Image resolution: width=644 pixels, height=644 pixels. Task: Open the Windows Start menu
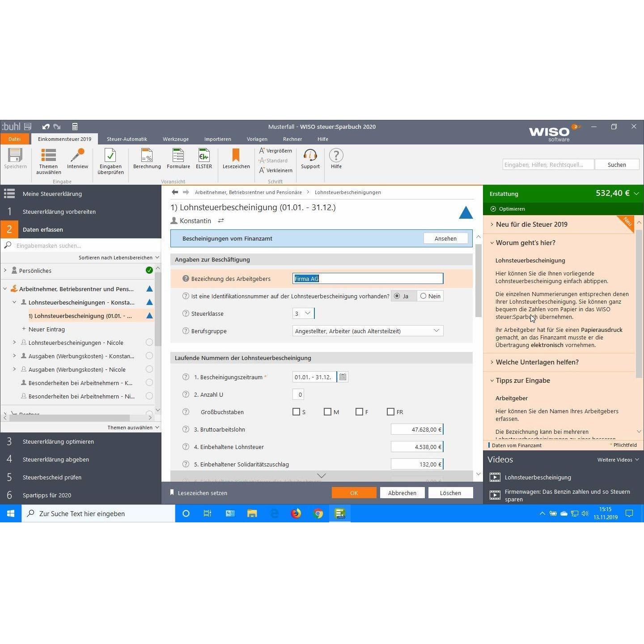[11, 513]
